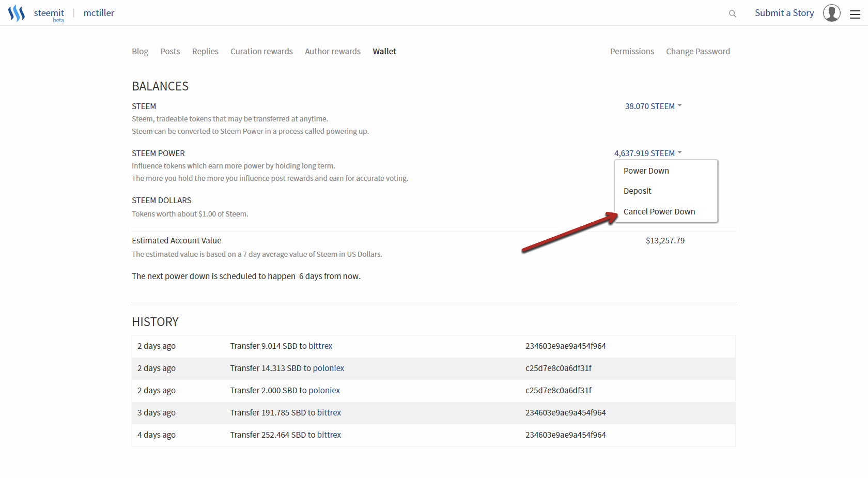The width and height of the screenshot is (868, 478).
Task: Open Change Password page
Action: point(698,51)
